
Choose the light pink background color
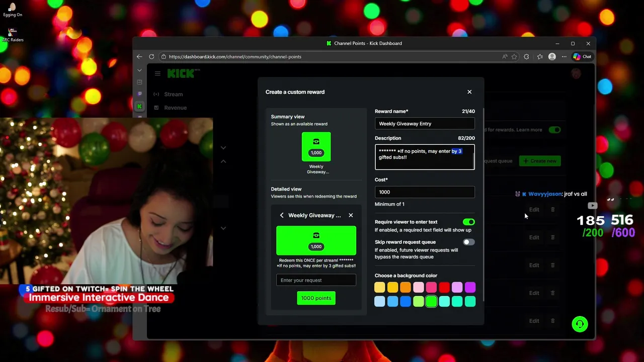419,288
